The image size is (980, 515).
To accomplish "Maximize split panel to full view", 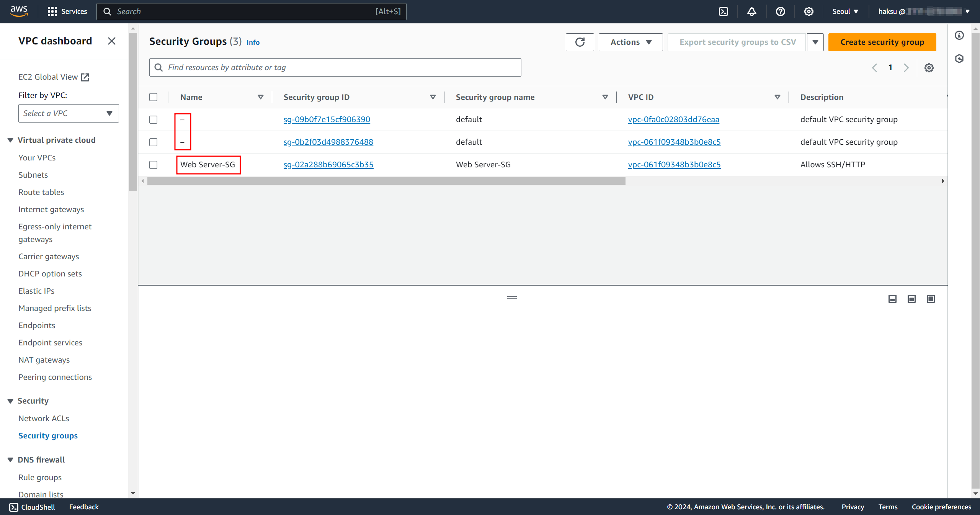I will pos(931,299).
